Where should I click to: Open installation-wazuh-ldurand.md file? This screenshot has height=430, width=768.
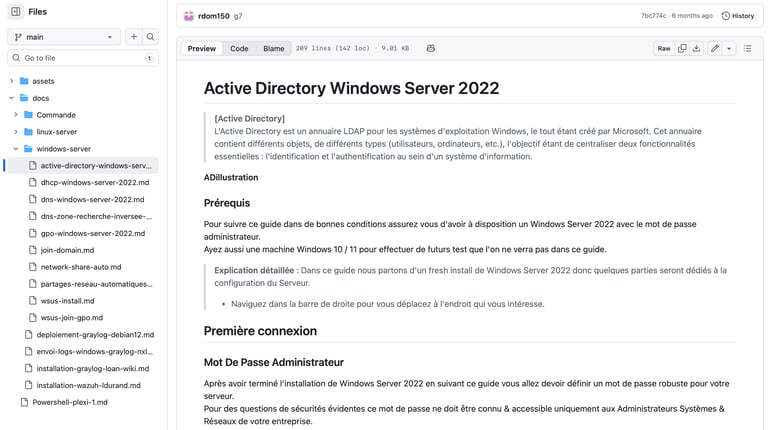(88, 385)
